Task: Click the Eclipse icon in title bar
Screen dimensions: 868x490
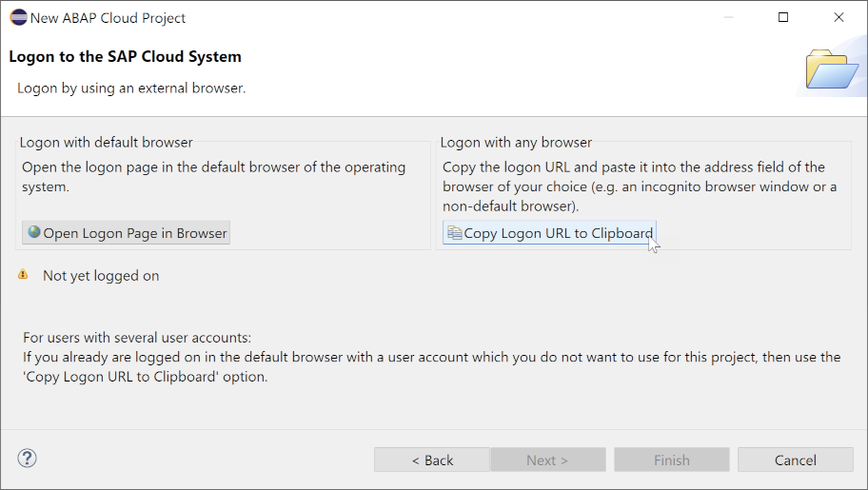Action: [x=18, y=18]
